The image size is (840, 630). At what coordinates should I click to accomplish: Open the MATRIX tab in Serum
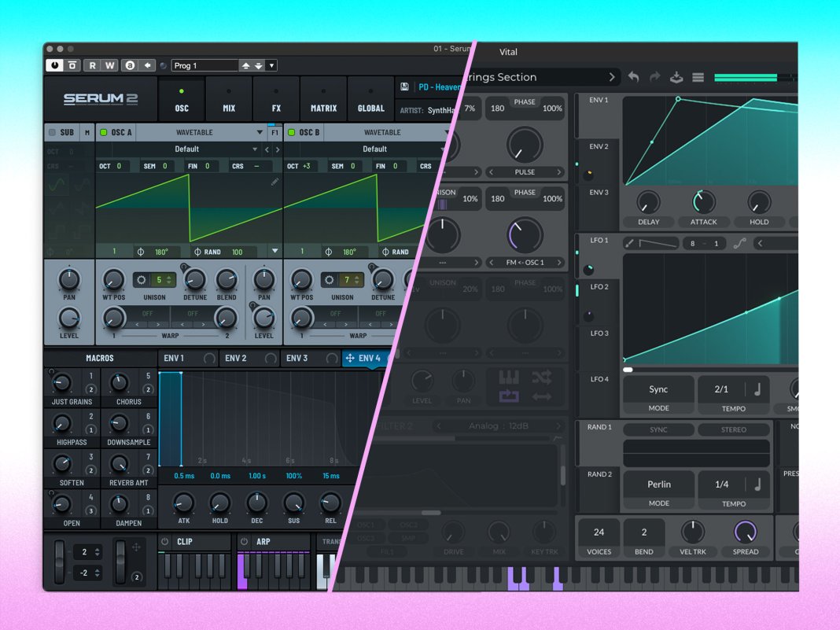click(323, 100)
